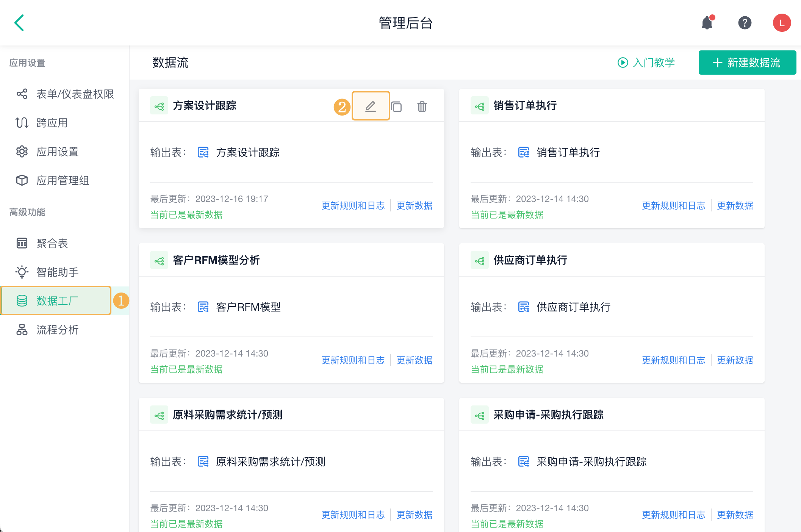Click the 原料采购需求统计/预测 output table name
This screenshot has width=801, height=532.
click(x=271, y=462)
